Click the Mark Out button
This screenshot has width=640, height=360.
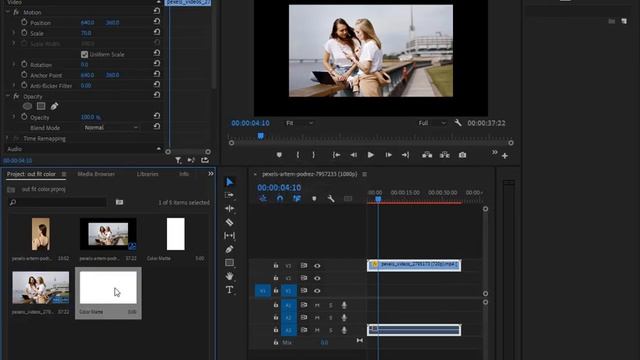click(313, 155)
